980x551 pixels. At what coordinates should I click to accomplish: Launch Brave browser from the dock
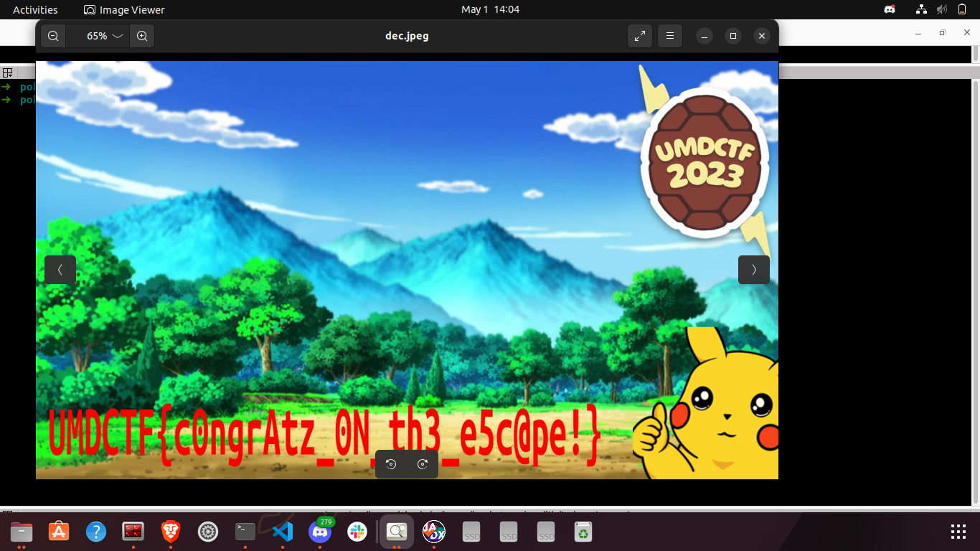tap(171, 532)
